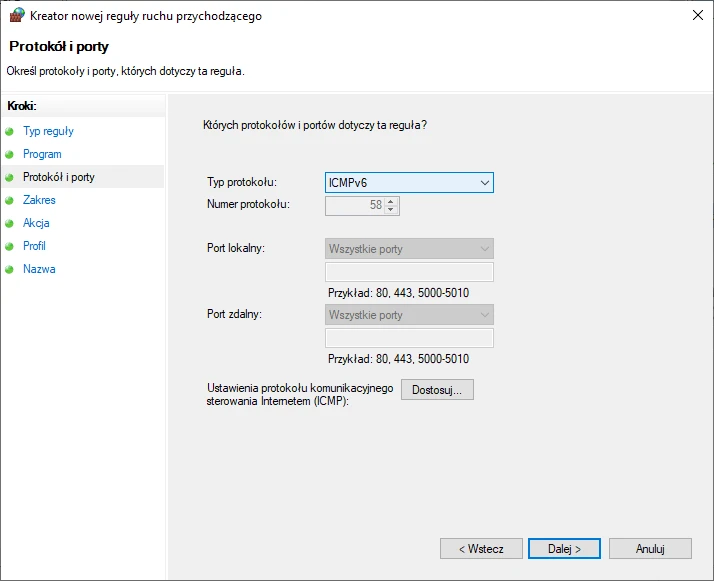Open the Dostosuj ICMP settings

click(x=437, y=390)
